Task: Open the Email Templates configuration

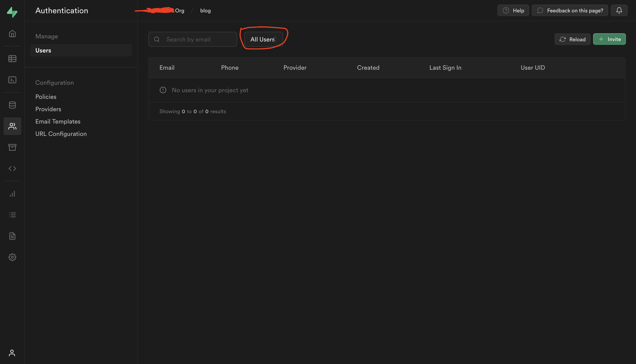Action: [x=58, y=121]
